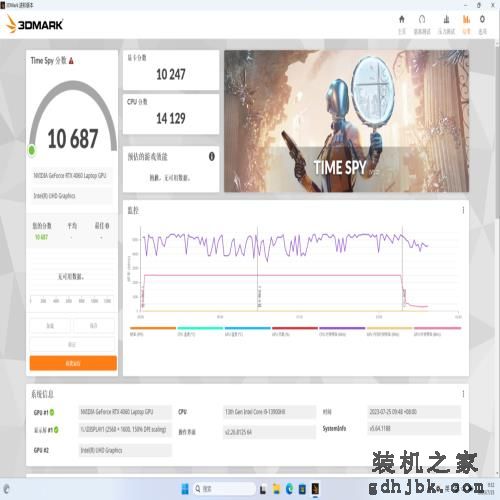Open the system information three-dot menu
Viewport: 500px width, 500px height.
coord(463,394)
